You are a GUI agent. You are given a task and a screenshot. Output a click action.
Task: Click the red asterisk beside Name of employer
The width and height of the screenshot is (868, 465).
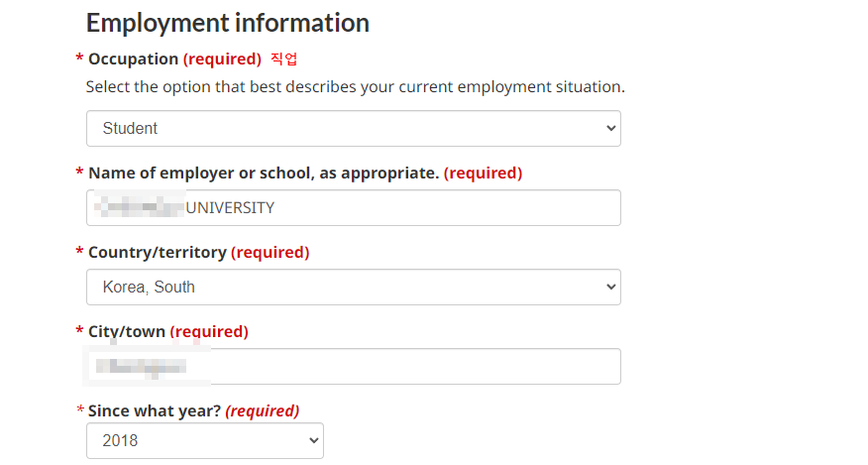point(79,174)
